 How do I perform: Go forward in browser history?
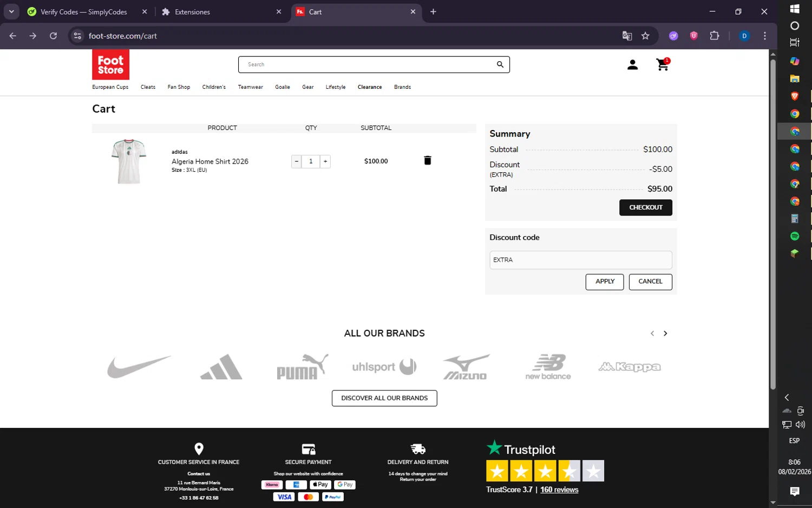pyautogui.click(x=33, y=36)
